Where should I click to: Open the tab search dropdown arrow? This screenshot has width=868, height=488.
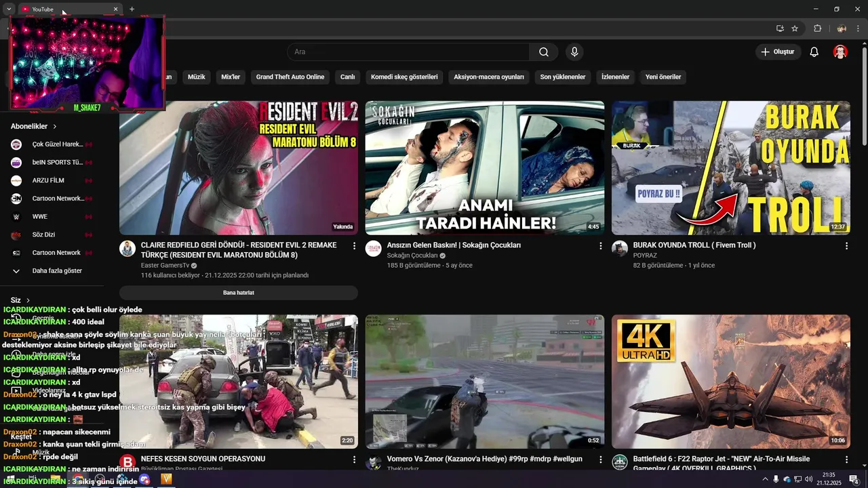(9, 9)
